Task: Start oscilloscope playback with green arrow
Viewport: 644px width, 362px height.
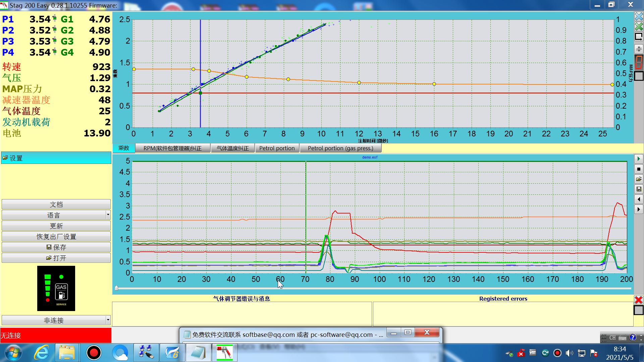Action: point(639,159)
